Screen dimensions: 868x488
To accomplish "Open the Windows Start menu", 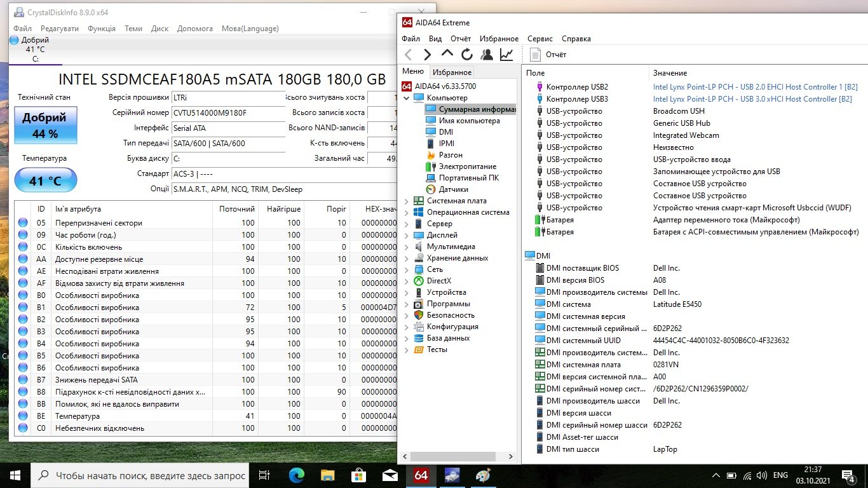I will (x=15, y=475).
